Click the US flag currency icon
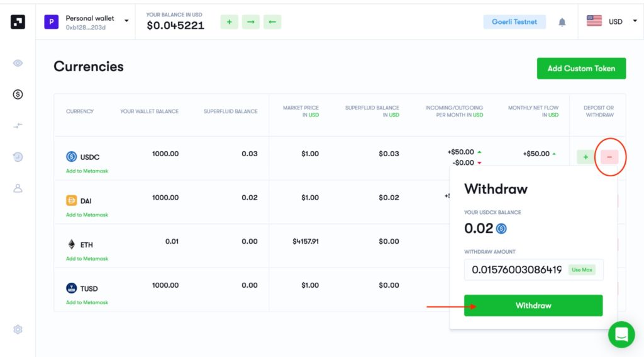Screen dimensions: 644x357 (594, 21)
